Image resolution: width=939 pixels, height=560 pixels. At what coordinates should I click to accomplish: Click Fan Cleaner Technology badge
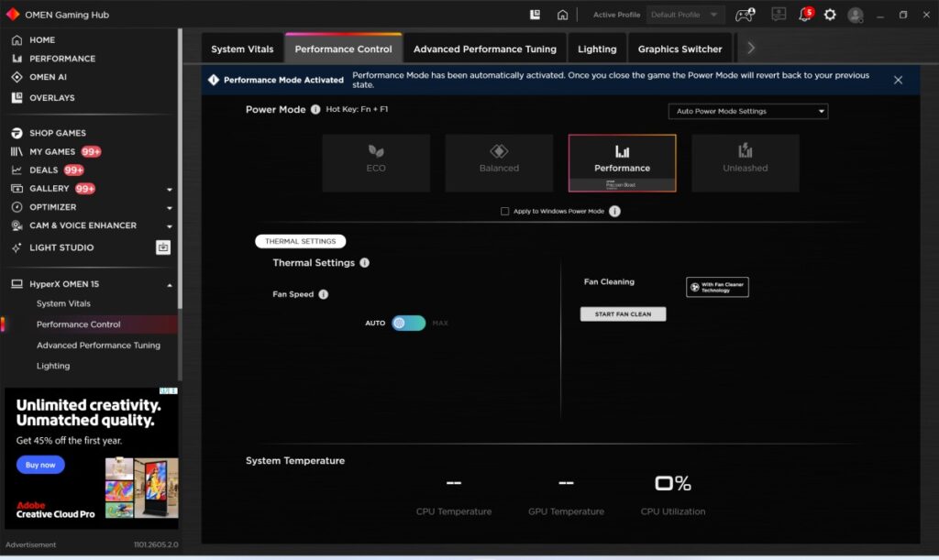pos(717,287)
